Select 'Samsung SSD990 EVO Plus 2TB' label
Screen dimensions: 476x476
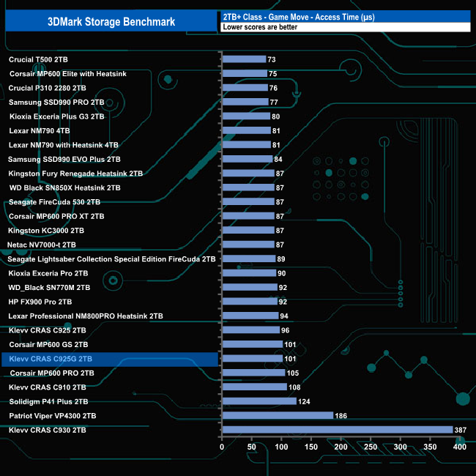64,160
